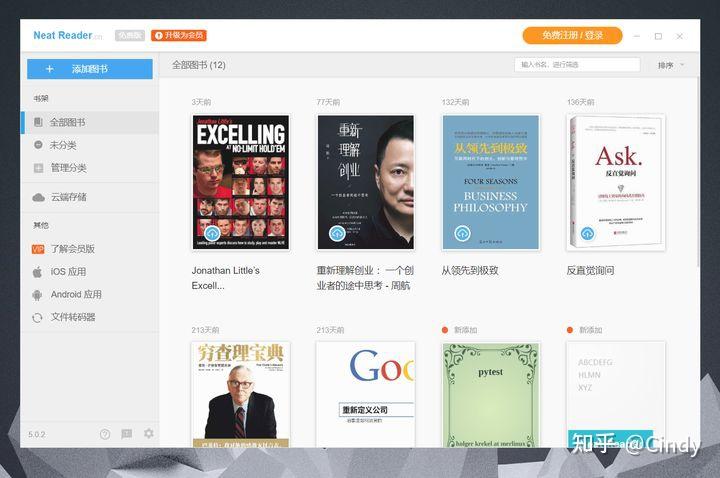
Task: Open the help question mark icon
Action: pos(105,434)
